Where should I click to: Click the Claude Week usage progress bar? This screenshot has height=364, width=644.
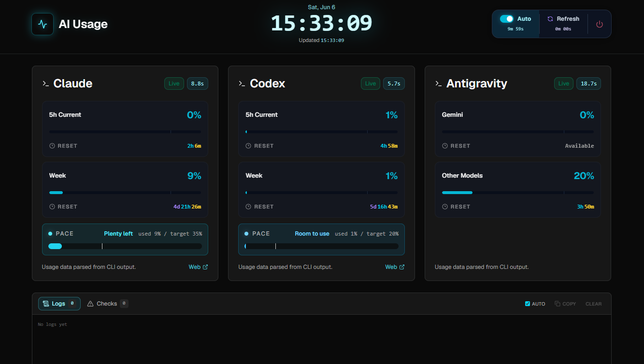click(x=125, y=193)
